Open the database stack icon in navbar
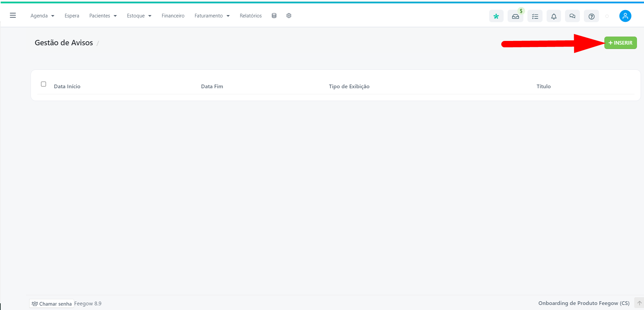Screen dimensions: 644x310 [x=274, y=16]
